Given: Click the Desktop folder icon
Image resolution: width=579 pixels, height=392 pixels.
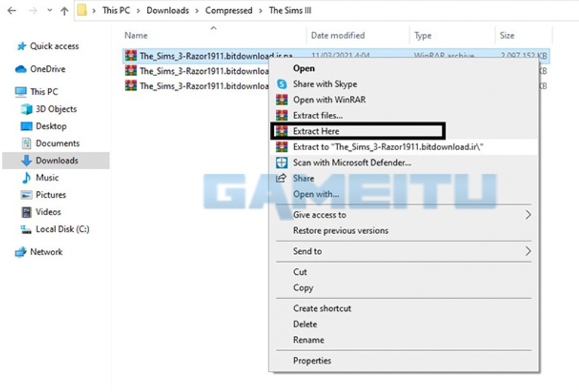Looking at the screenshot, I should [x=27, y=126].
